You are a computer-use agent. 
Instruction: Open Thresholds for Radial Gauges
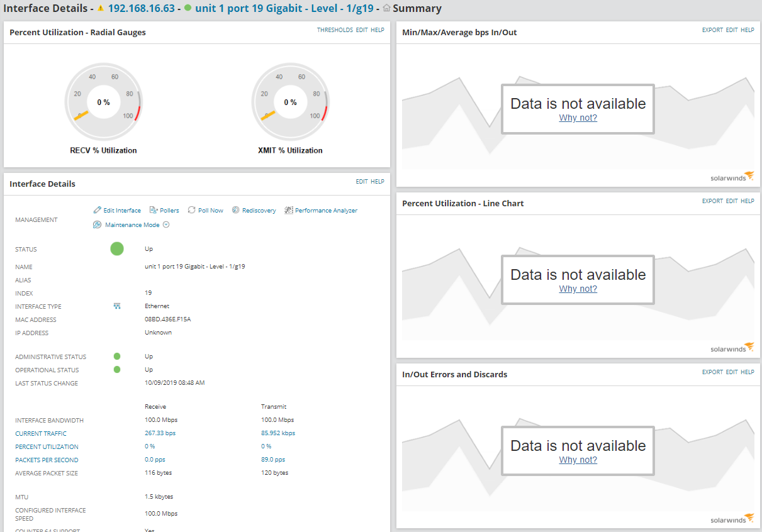(335, 30)
